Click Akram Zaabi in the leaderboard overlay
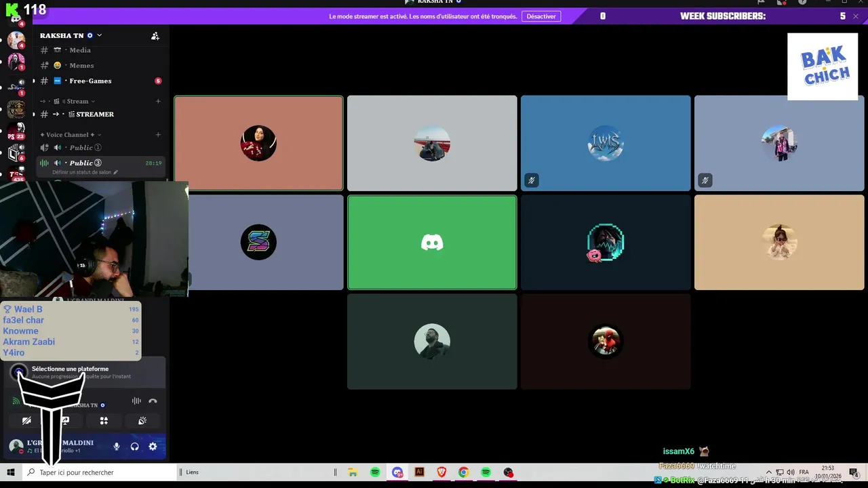 [x=28, y=342]
